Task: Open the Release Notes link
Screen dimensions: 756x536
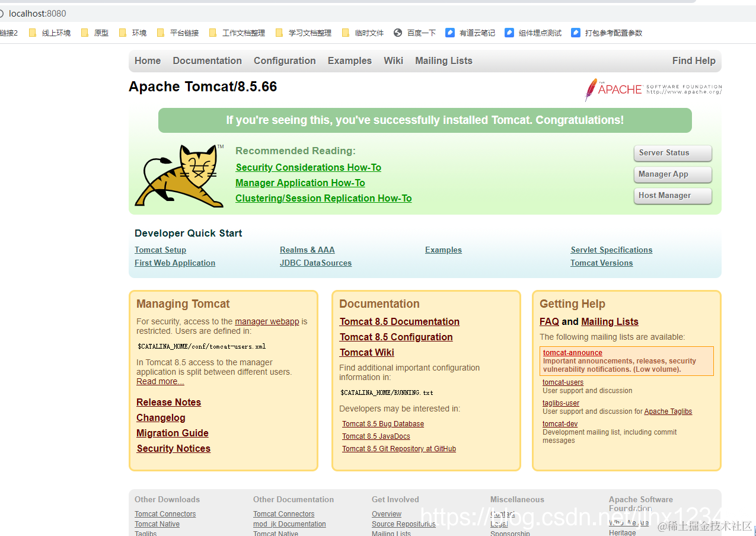Action: pyautogui.click(x=169, y=402)
